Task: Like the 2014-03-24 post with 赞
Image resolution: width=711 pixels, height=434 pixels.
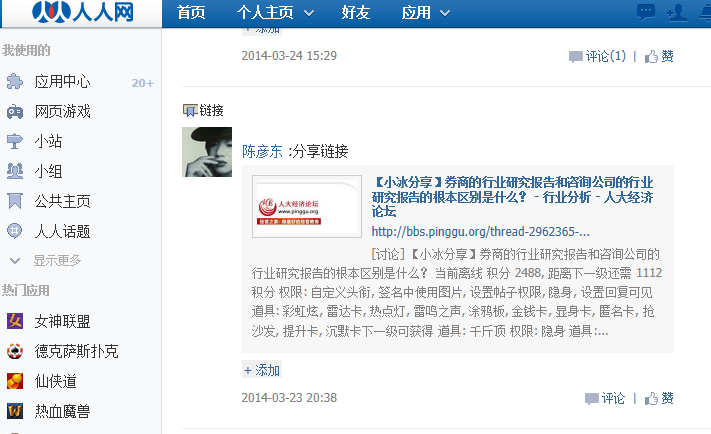Action: point(659,57)
